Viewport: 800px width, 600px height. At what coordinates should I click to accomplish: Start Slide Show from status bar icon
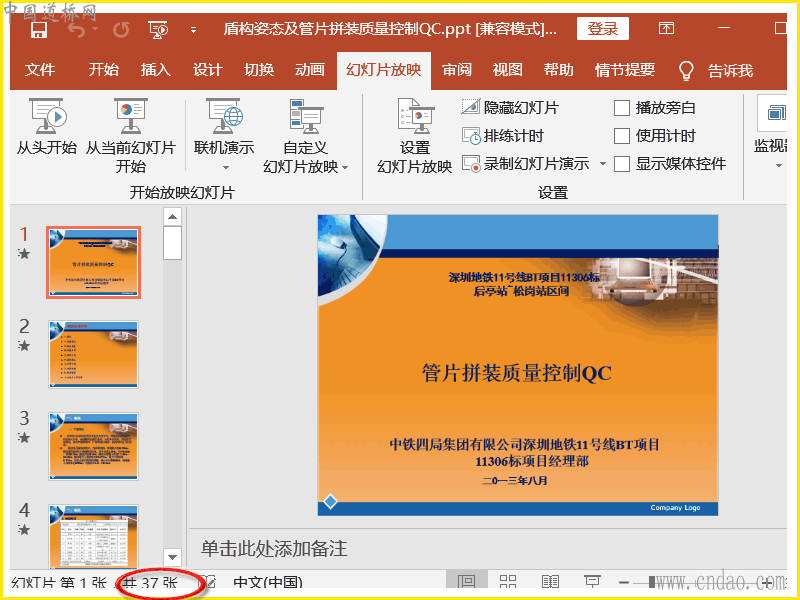pyautogui.click(x=592, y=582)
